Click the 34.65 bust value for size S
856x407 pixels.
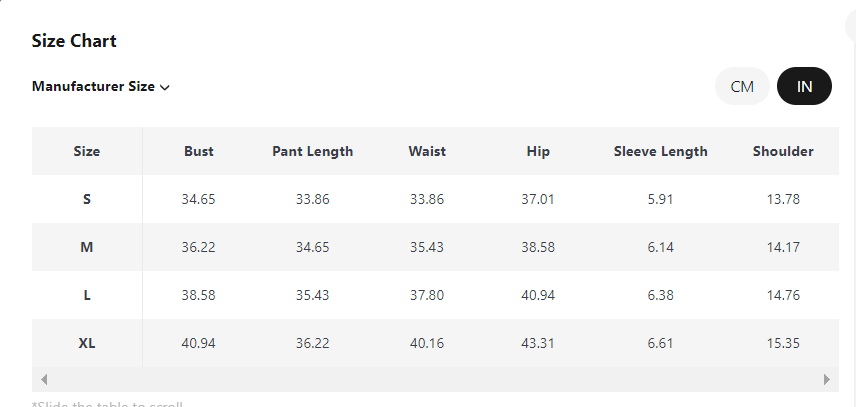click(x=198, y=199)
